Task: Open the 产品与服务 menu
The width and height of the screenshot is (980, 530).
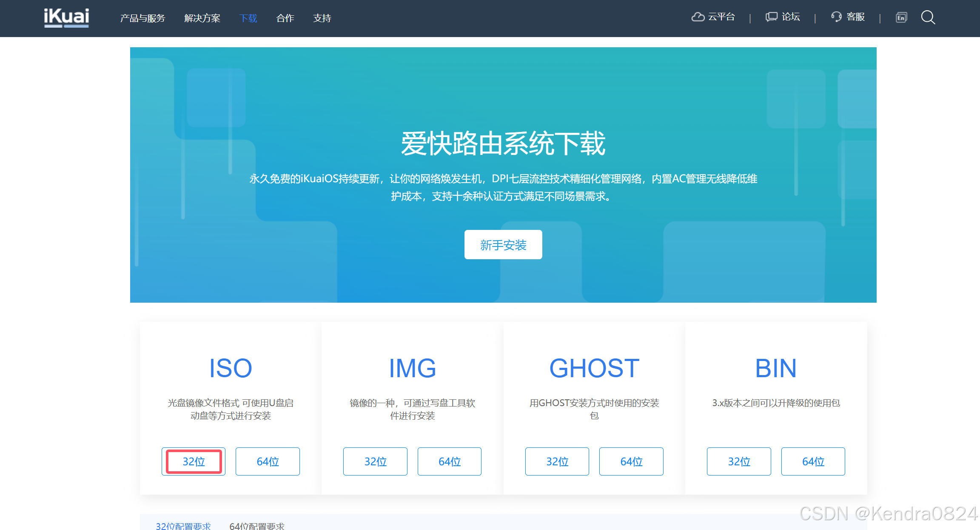Action: click(x=142, y=18)
